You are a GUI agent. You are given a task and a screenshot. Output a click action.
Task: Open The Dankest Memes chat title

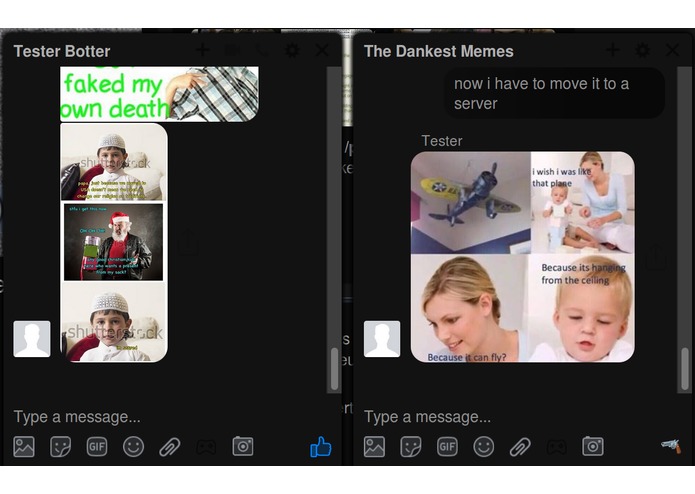[x=439, y=51]
